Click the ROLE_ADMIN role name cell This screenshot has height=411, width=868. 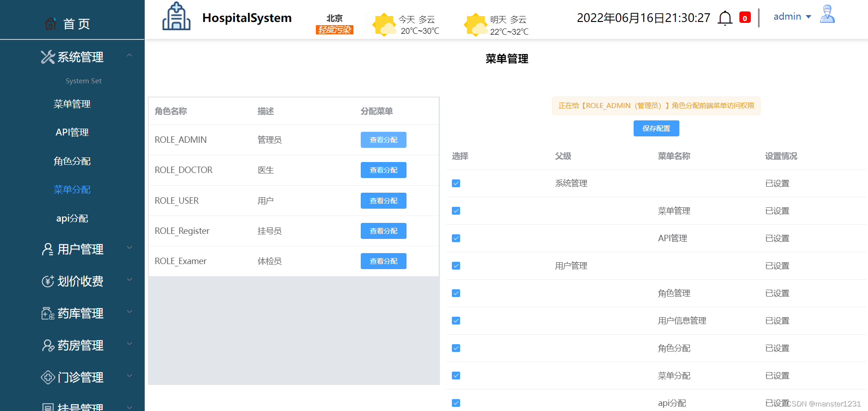pos(181,140)
